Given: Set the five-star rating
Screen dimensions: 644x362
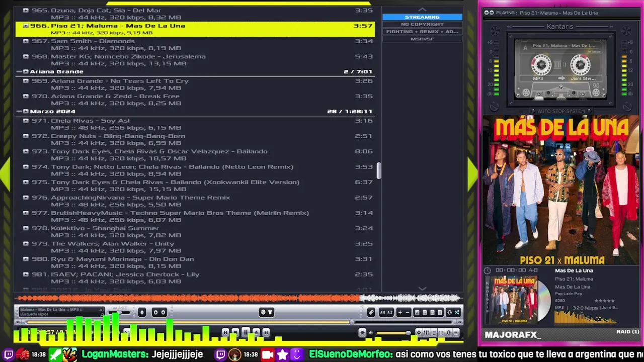Looking at the screenshot, I should pyautogui.click(x=604, y=301).
